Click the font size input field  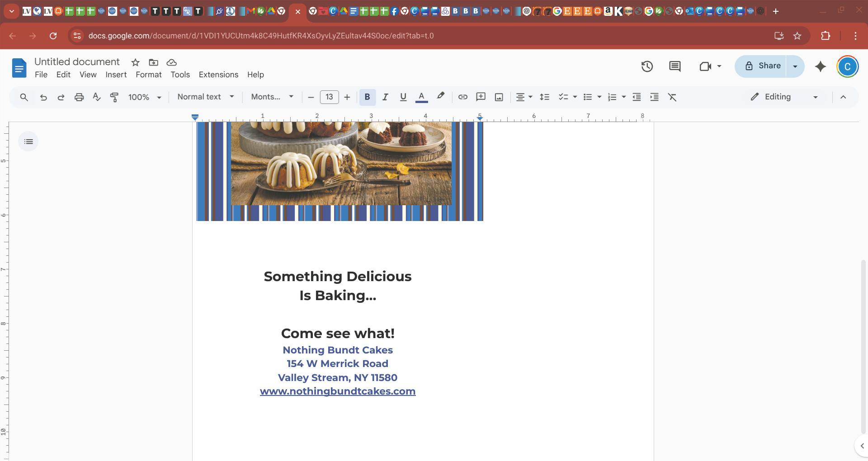click(329, 97)
